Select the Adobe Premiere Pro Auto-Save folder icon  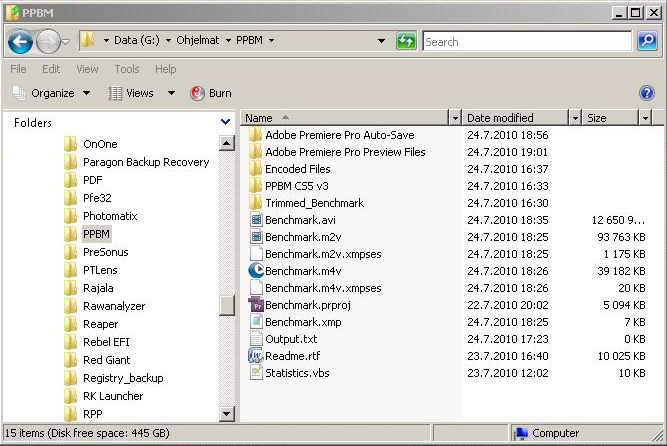pyautogui.click(x=255, y=134)
